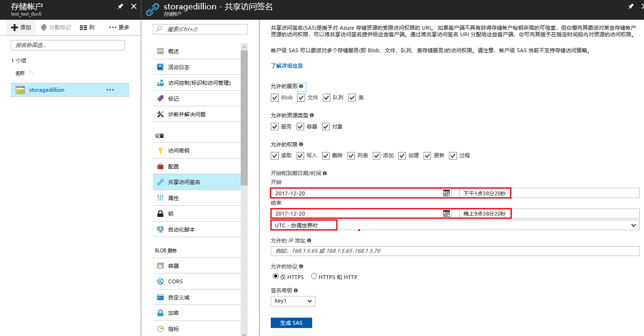Viewport: 644px width, 336px height.
Task: Open the 了解详细信息 link
Action: pos(287,66)
